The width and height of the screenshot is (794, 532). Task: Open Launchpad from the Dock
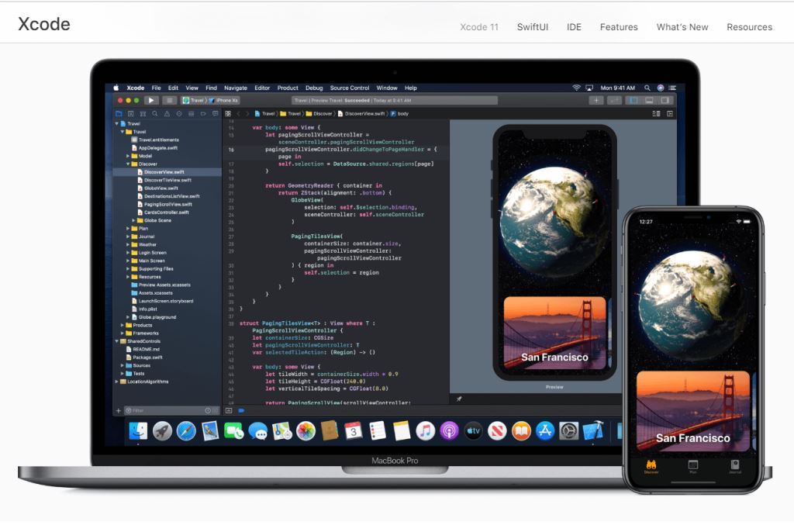[163, 431]
